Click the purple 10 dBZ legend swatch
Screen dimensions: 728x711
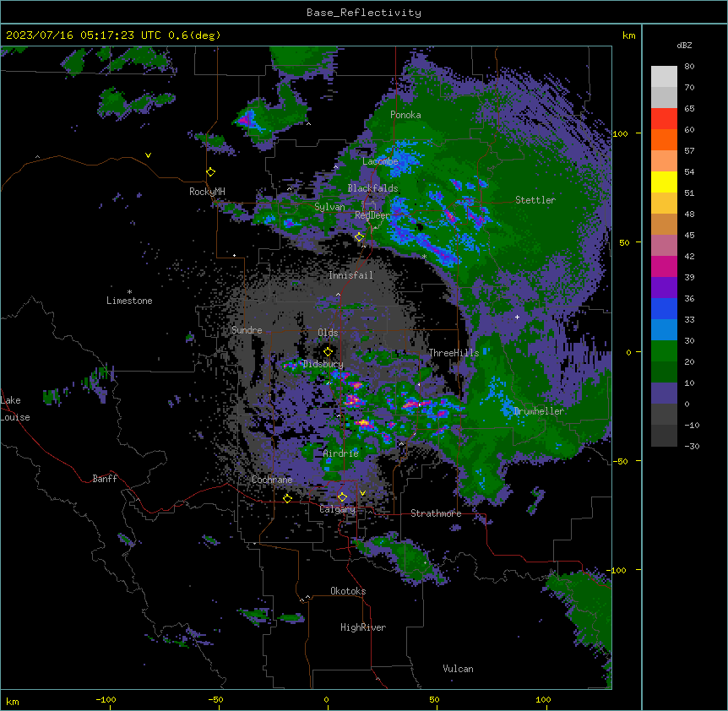[664, 393]
